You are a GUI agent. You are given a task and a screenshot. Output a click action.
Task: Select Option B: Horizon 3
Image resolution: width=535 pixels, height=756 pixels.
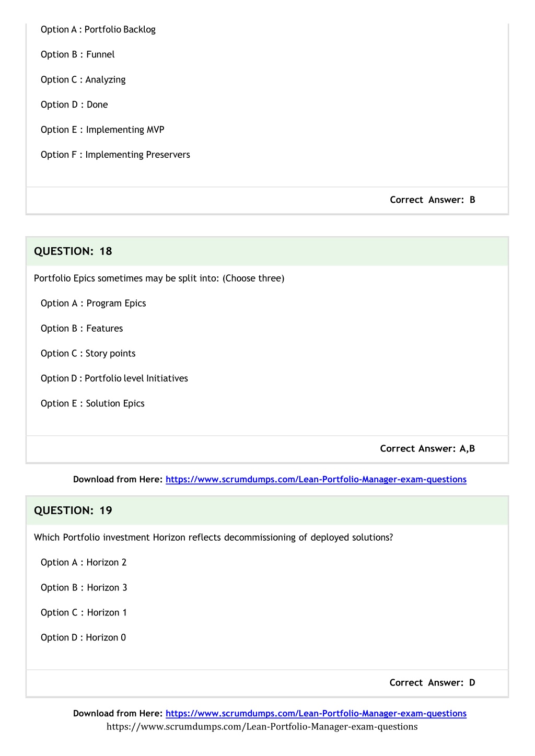[84, 588]
